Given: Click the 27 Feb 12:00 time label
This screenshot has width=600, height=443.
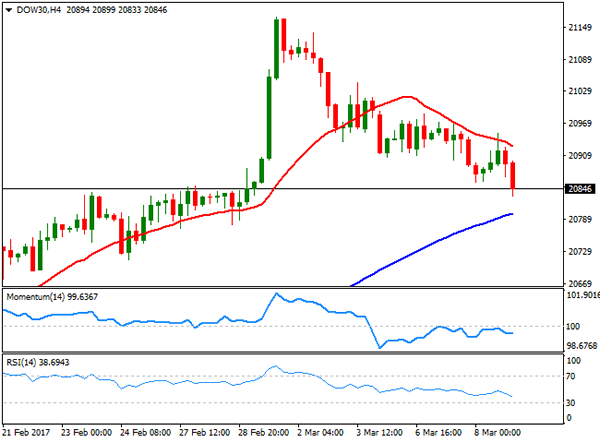Looking at the screenshot, I should click(x=204, y=433).
